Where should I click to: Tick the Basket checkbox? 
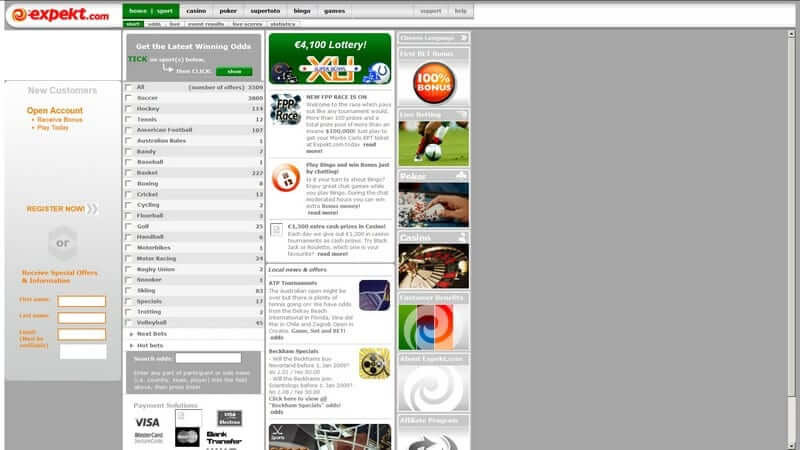pos(129,173)
